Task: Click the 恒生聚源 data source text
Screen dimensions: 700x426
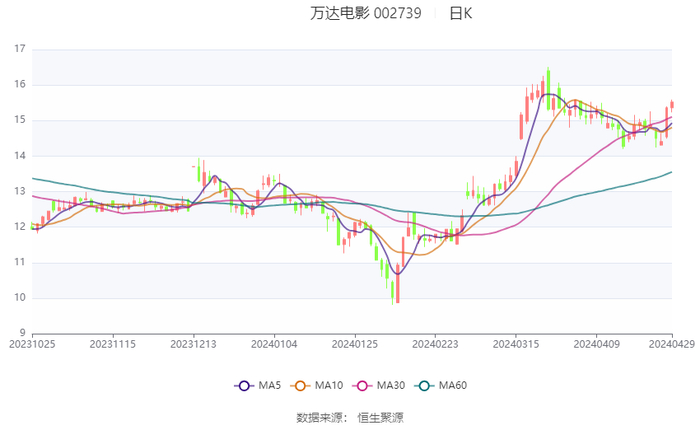Action: (x=381, y=417)
